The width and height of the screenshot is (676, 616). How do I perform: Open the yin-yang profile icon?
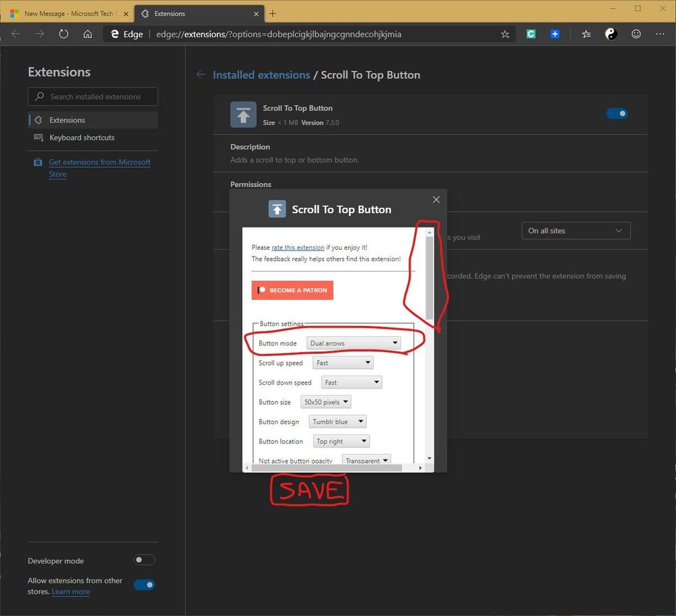(x=611, y=34)
